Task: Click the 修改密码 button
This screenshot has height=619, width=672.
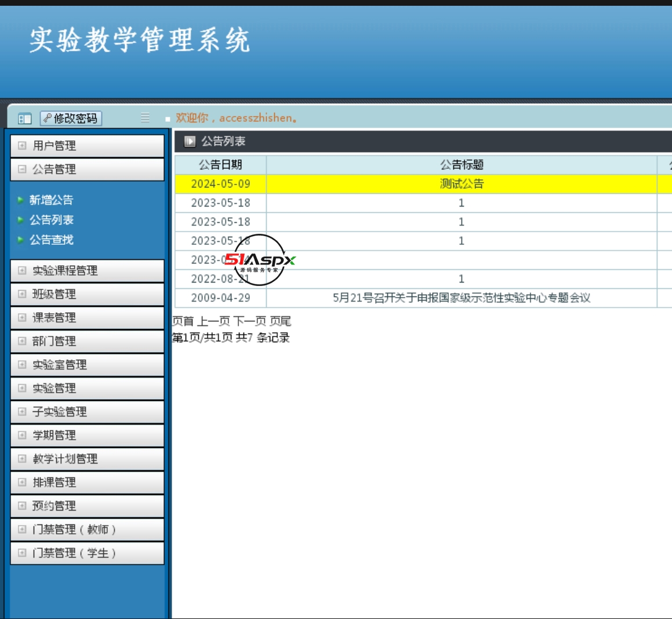Action: 71,118
